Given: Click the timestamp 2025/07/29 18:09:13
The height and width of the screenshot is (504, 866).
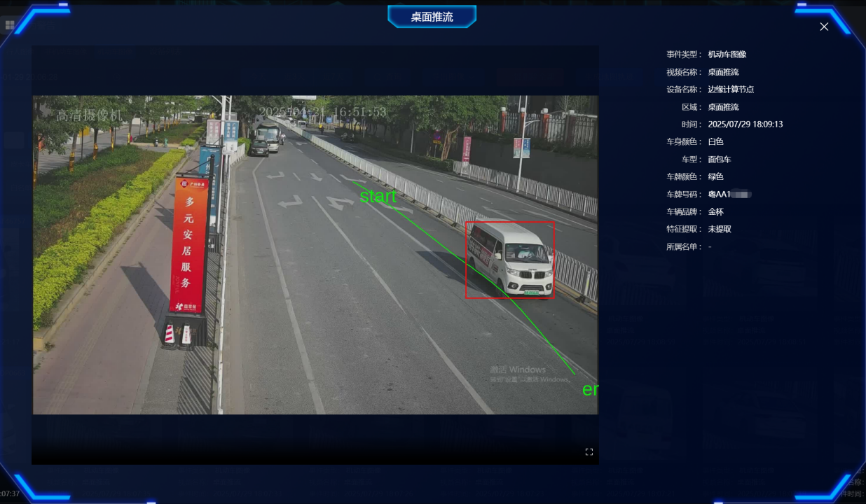Looking at the screenshot, I should [745, 125].
